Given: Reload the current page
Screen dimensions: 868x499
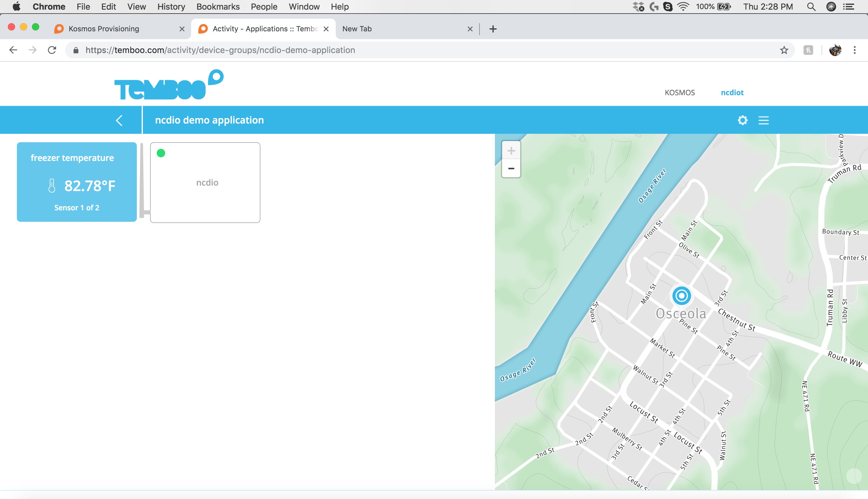Looking at the screenshot, I should tap(52, 50).
